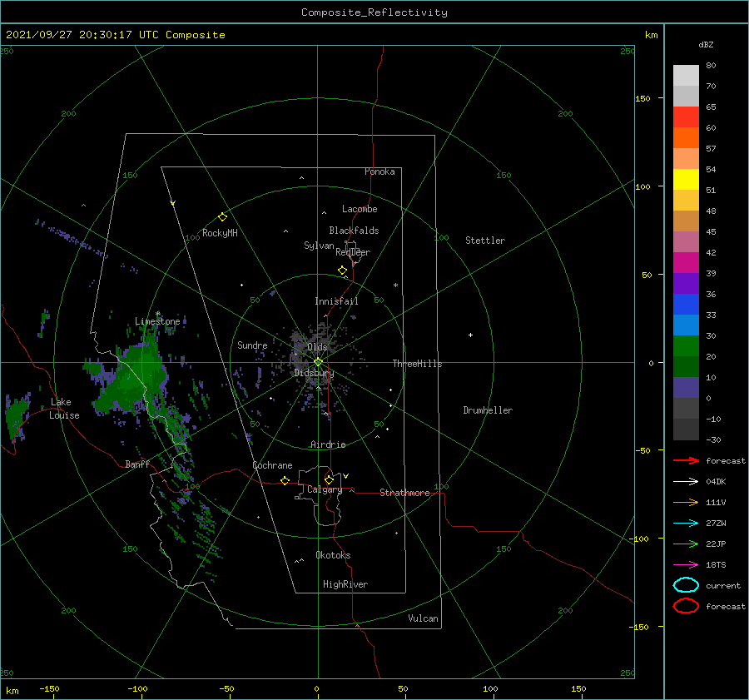Click the yellow diamond marker near Cochrane
This screenshot has width=749, height=700.
[x=285, y=480]
